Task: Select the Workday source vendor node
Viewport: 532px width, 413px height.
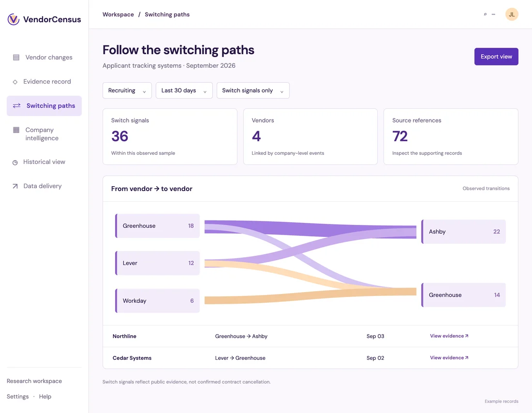Action: pos(158,301)
